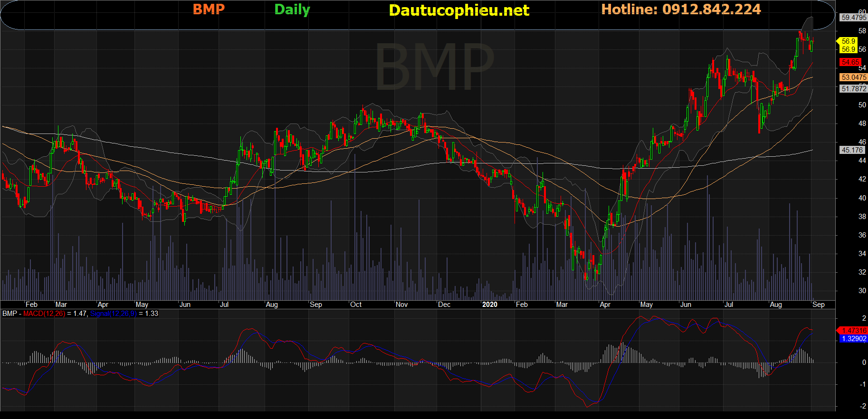Click the green Daily timeframe label
The width and height of the screenshot is (868, 419).
292,10
